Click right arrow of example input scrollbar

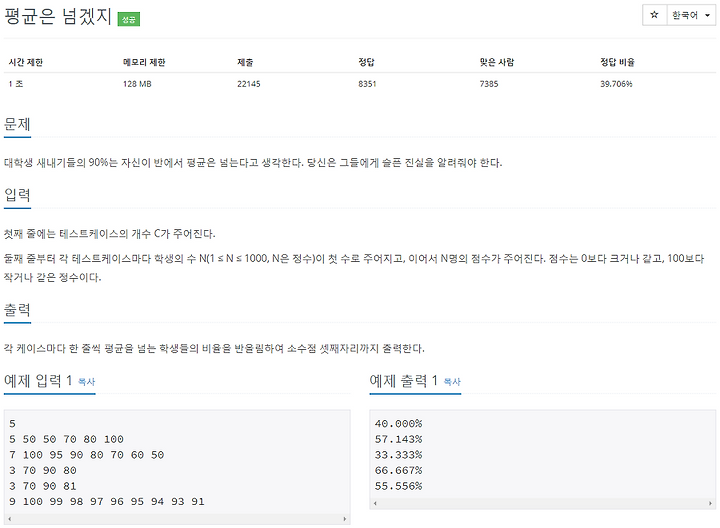[x=344, y=519]
